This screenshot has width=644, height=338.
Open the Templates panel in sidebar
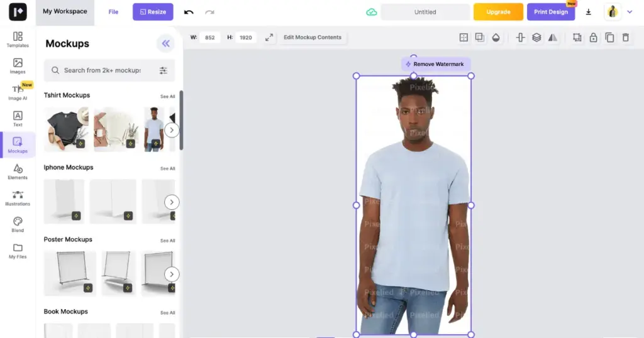18,40
